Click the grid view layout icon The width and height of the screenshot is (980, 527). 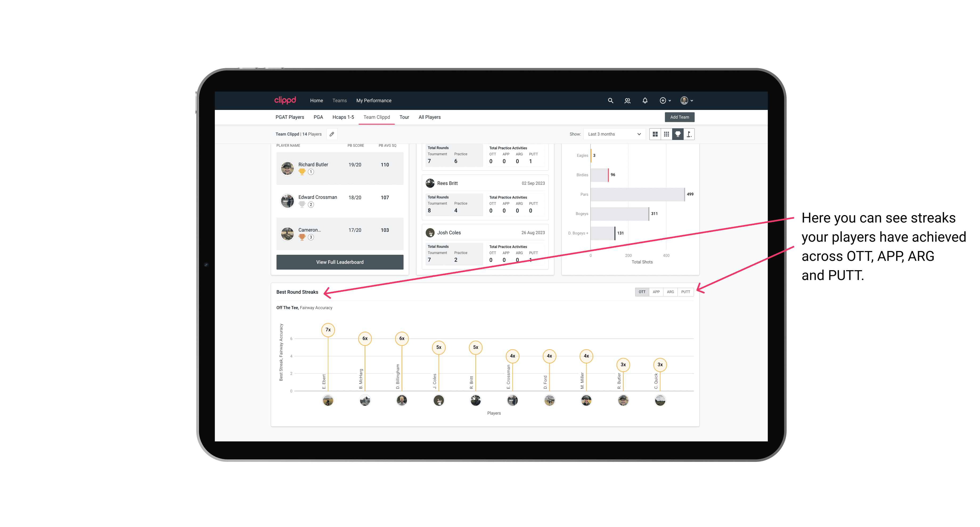(x=655, y=134)
